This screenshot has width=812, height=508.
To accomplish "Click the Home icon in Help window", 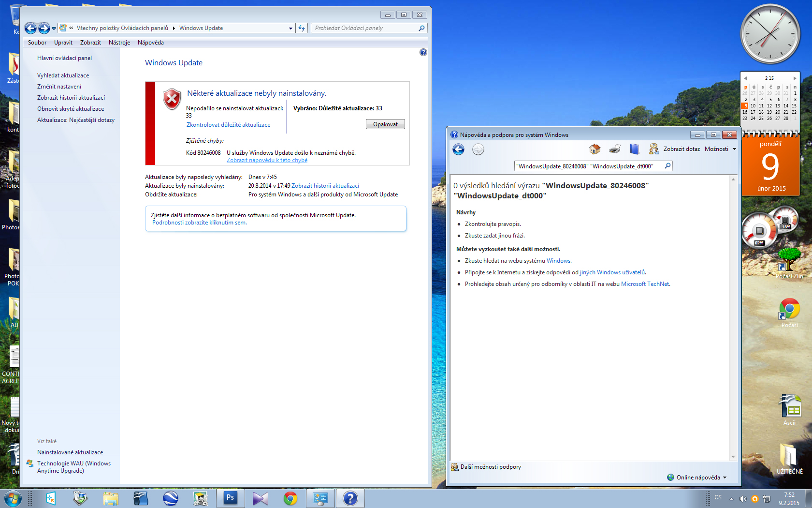I will coord(594,149).
